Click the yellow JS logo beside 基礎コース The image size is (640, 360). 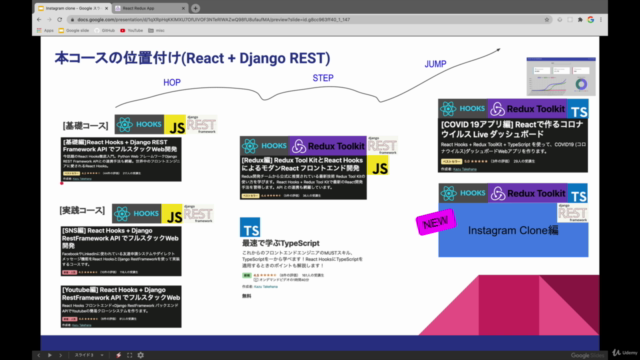click(x=175, y=125)
